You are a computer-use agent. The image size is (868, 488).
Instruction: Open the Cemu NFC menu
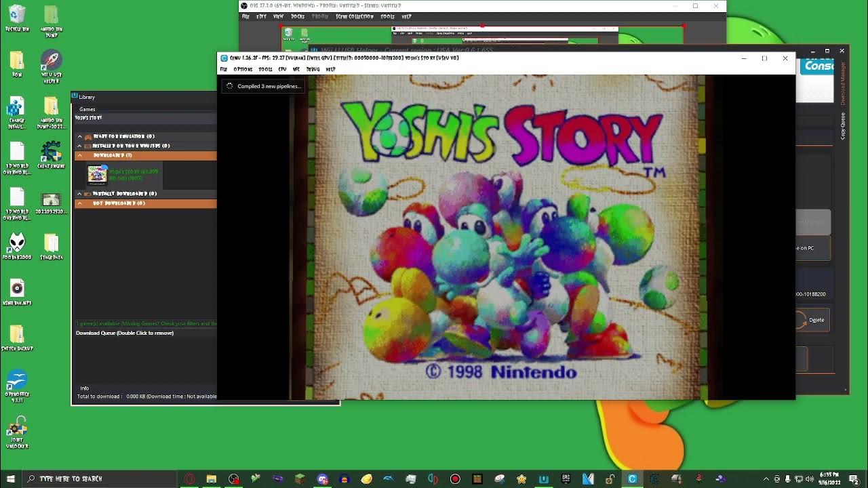296,69
